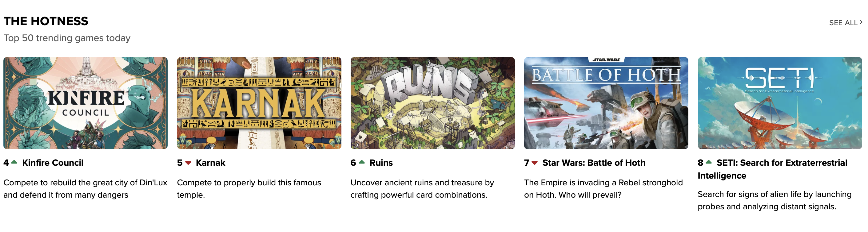Click the green up arrow beside Kinfire Council

click(x=14, y=162)
